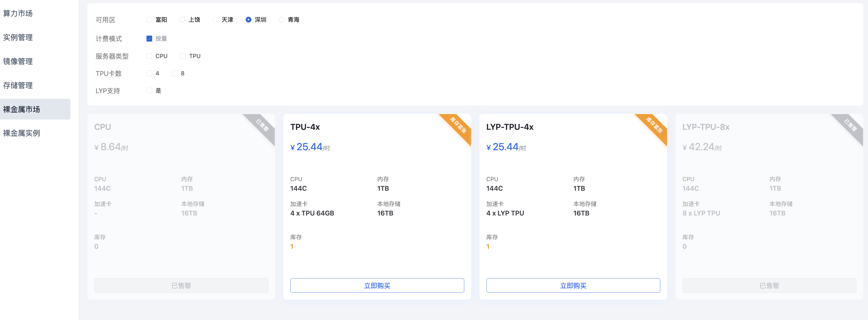Screen dimensions: 868x320
Task: Pick 青海 as availability zone
Action: [x=281, y=20]
